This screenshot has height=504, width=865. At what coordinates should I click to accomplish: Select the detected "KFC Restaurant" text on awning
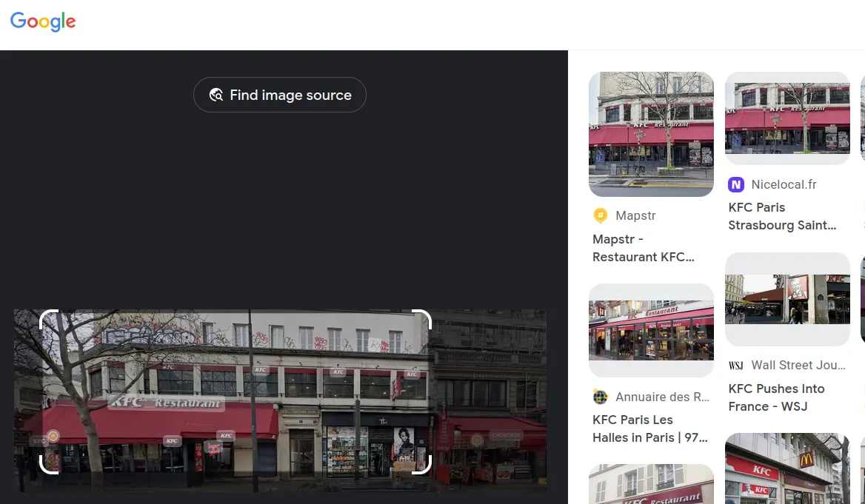pos(166,403)
